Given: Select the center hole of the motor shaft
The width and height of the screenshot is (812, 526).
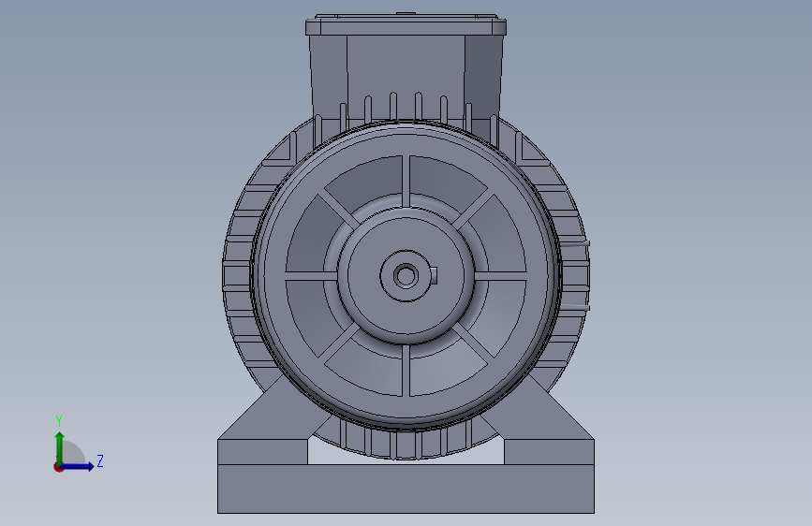Looking at the screenshot, I should coord(406,276).
